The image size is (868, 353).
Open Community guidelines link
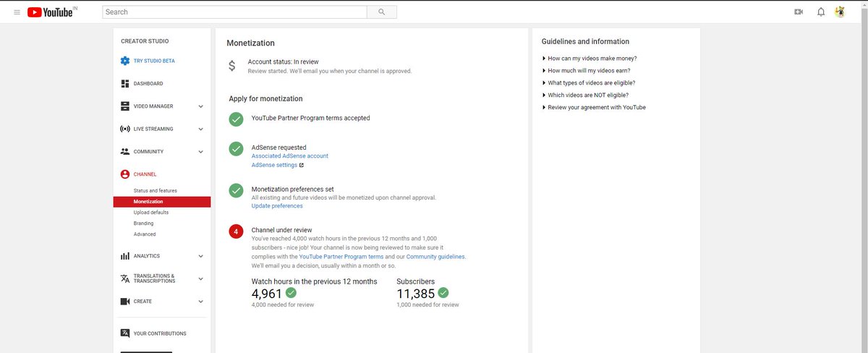tap(435, 257)
